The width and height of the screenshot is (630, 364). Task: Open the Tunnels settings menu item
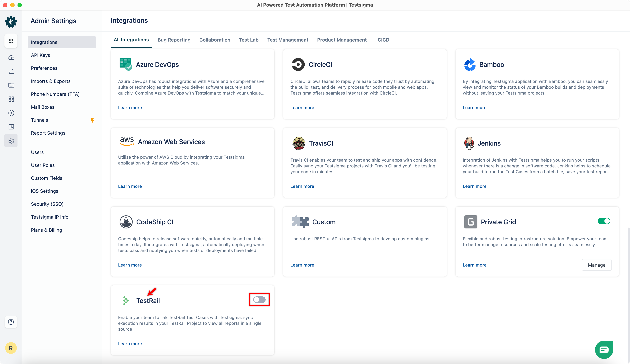click(x=40, y=120)
